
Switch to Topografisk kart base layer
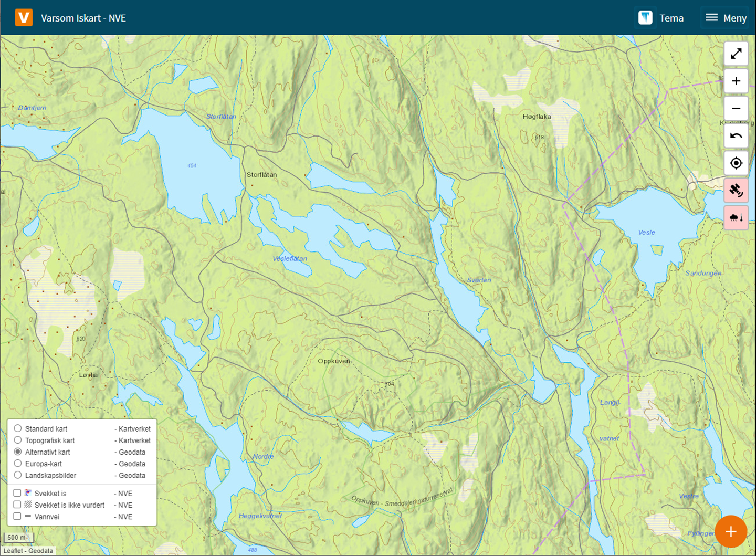click(18, 440)
